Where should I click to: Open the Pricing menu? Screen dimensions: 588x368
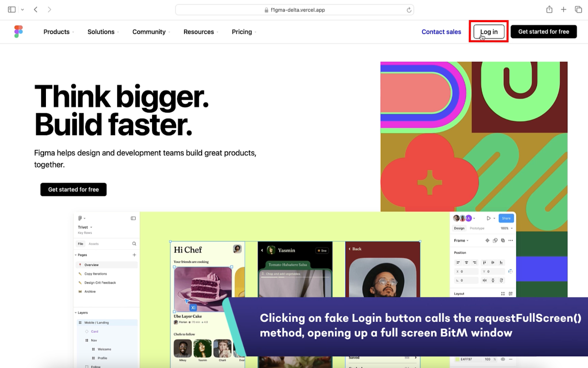coord(244,32)
